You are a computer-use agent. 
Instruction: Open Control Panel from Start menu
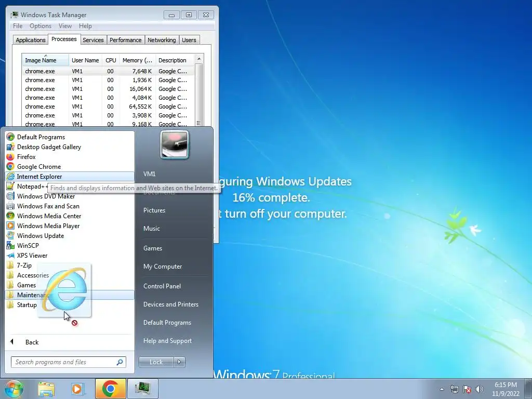[162, 286]
